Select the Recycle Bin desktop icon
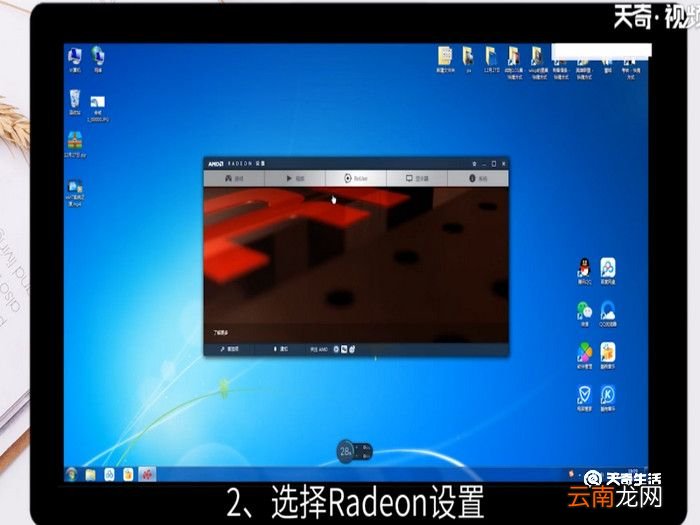This screenshot has height=525, width=700. click(75, 103)
